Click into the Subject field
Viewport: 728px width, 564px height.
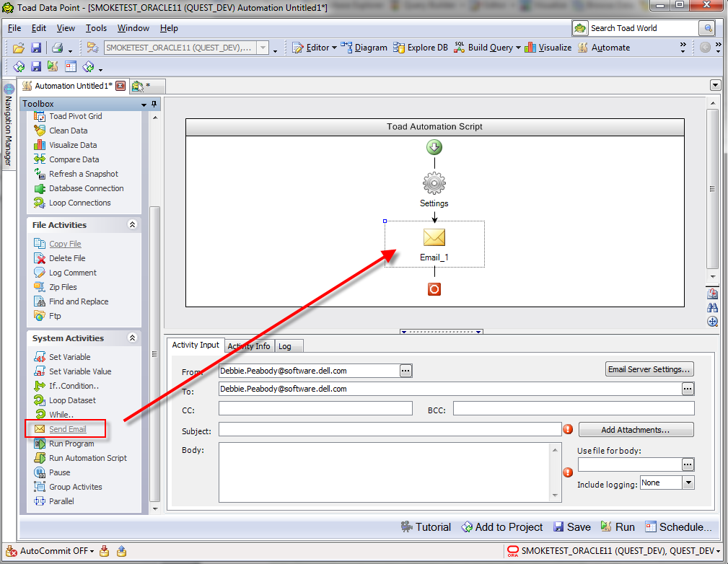coord(390,429)
